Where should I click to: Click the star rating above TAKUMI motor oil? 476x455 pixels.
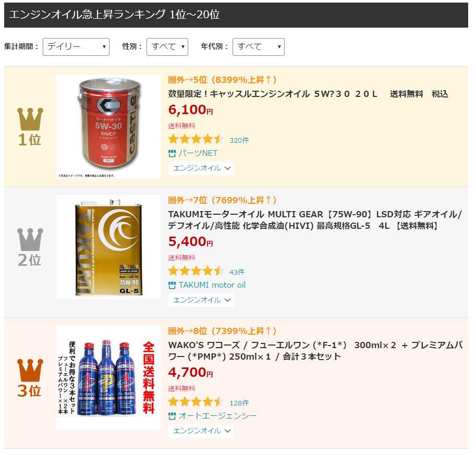(197, 271)
